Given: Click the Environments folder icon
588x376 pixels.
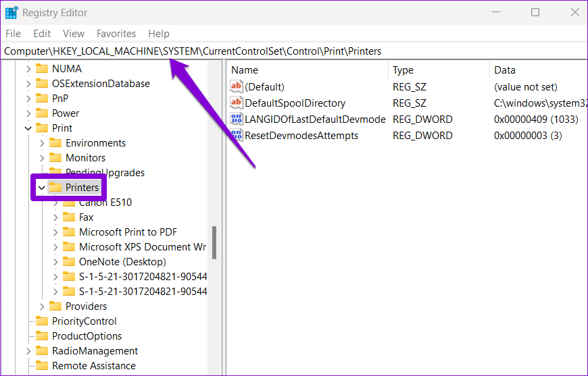Looking at the screenshot, I should tap(55, 142).
